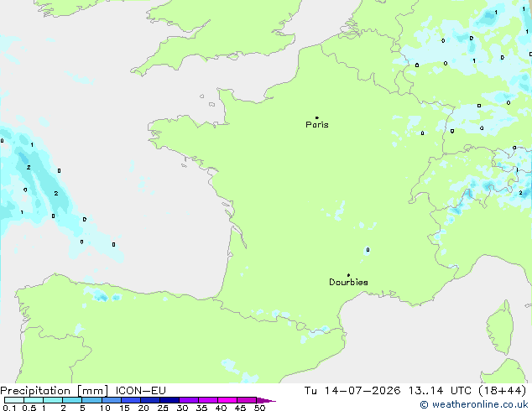Click the above-50 mm legend arrow tip
Screen dimensions: 532x411
point(266,401)
